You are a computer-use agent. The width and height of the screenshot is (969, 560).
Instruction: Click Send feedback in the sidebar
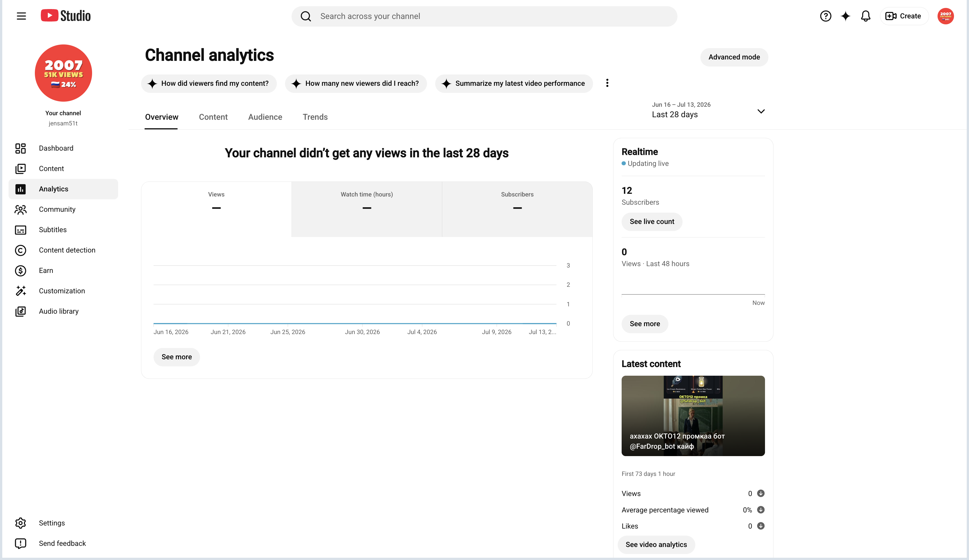[63, 543]
